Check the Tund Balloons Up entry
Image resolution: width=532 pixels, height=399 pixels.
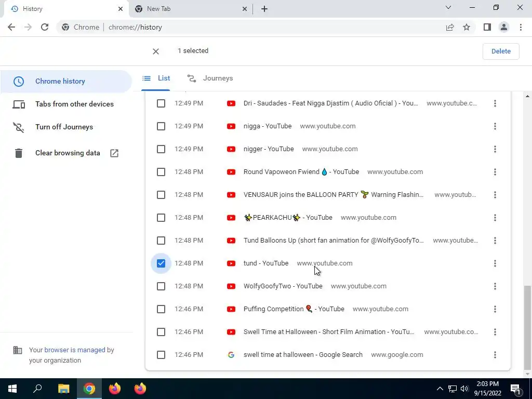161,241
